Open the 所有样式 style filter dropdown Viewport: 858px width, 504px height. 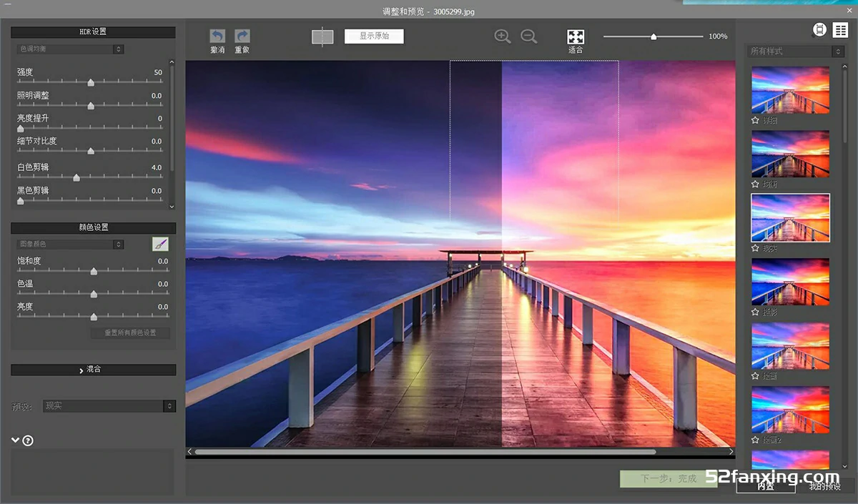click(x=796, y=51)
